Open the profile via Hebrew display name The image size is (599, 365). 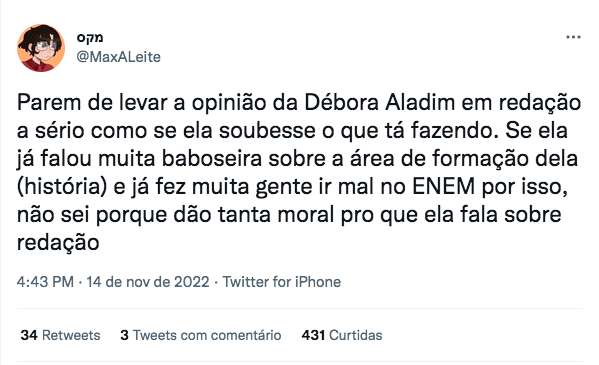coord(90,37)
